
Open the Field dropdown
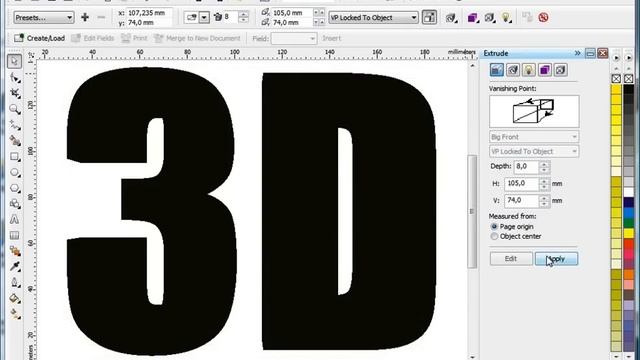294,38
